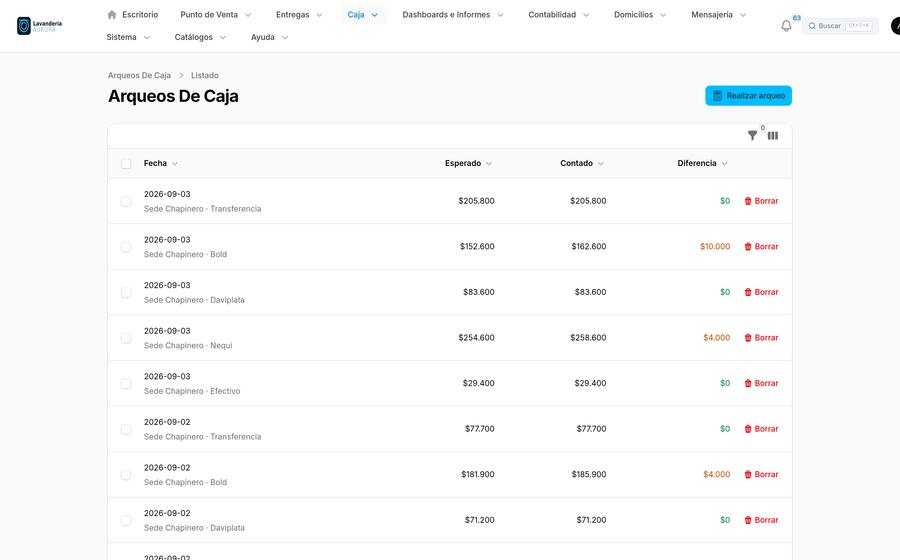900x560 pixels.
Task: Open the Contabilidad dropdown
Action: [x=558, y=14]
